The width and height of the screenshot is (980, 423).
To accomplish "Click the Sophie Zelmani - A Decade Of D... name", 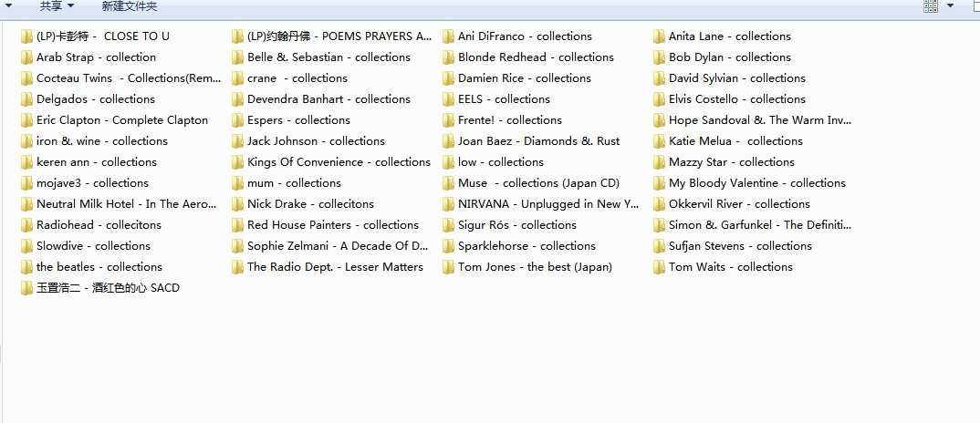I will point(338,245).
